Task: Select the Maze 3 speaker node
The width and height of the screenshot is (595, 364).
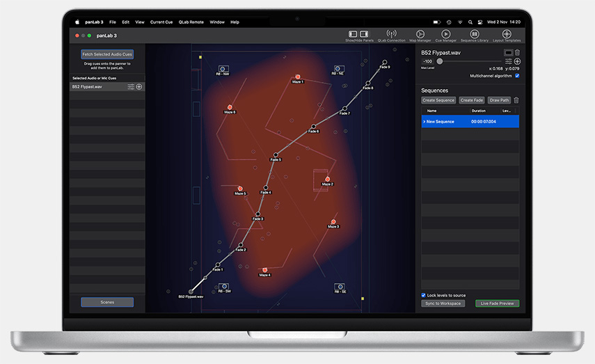Action: [x=333, y=221]
